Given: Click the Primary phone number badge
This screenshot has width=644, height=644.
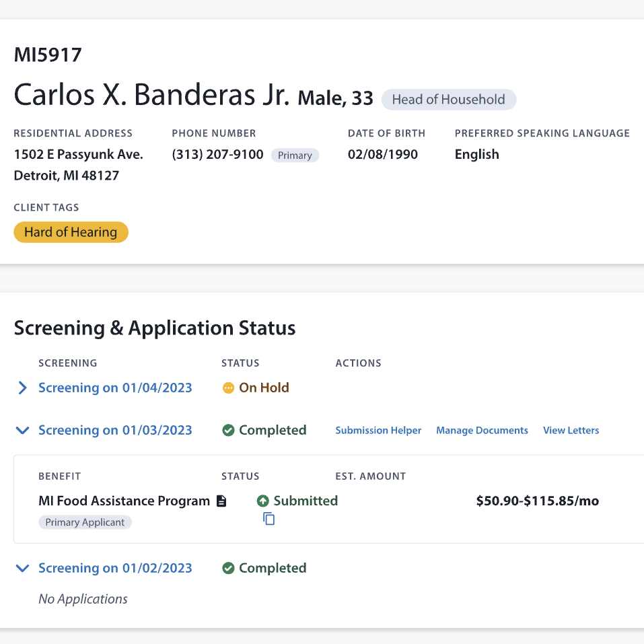Looking at the screenshot, I should [x=295, y=155].
